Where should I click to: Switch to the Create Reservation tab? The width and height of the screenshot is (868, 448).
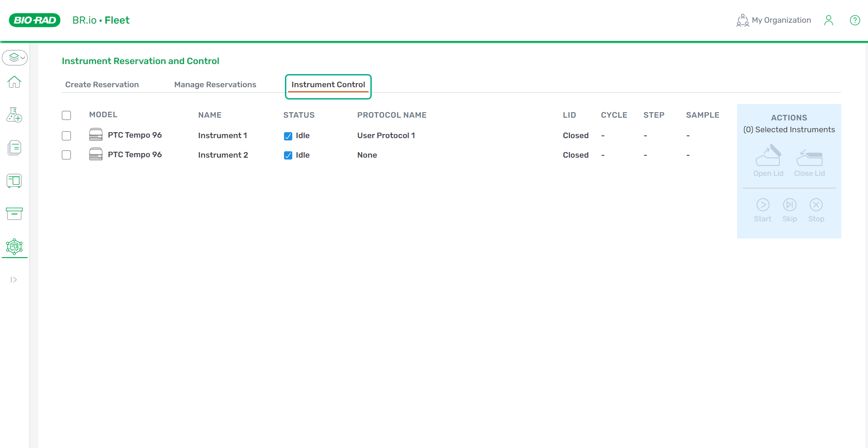[102, 85]
